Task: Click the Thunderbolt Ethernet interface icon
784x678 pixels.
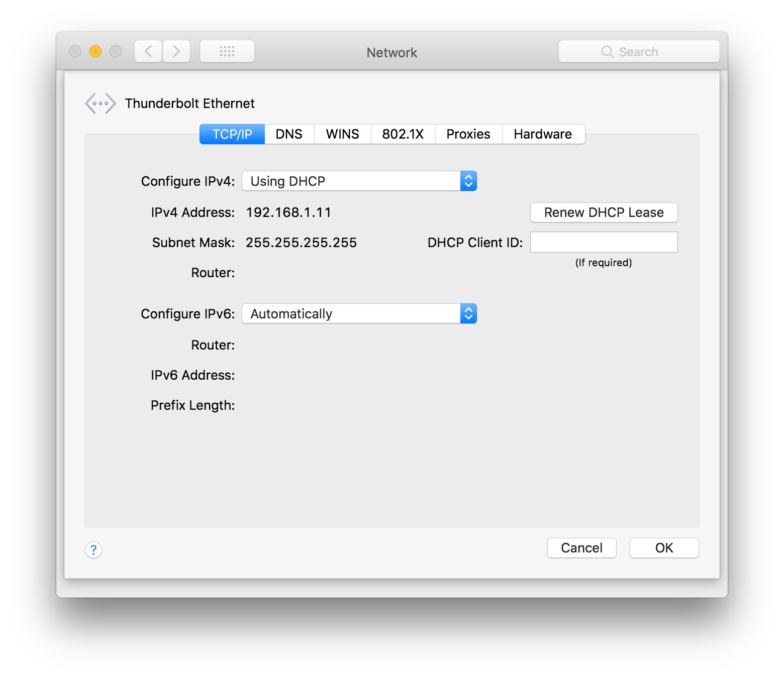Action: [101, 103]
